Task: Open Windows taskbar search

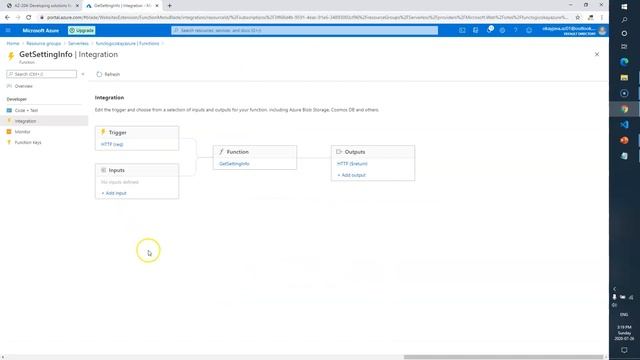Action: click(624, 20)
